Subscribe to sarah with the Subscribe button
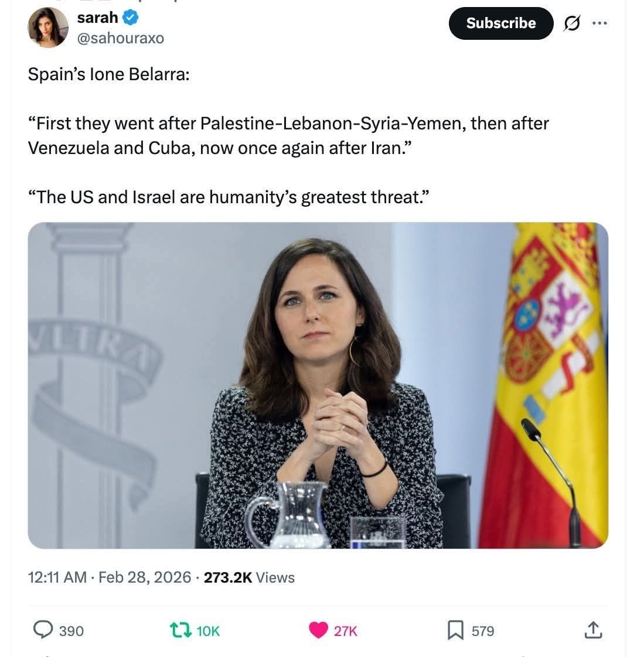 pos(501,23)
